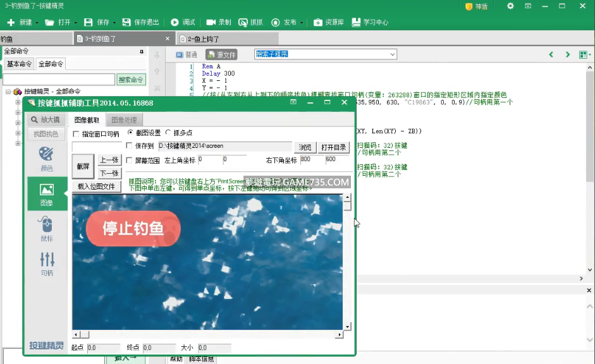The height and width of the screenshot is (364, 595).
Task: Click the 脚本信息 tab at bottom
Action: (202, 359)
